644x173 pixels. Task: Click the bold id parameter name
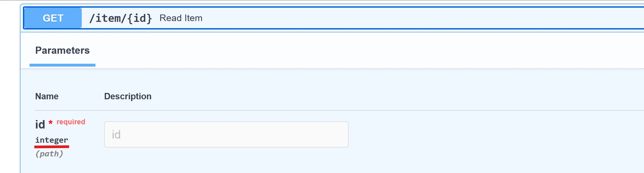coord(40,125)
